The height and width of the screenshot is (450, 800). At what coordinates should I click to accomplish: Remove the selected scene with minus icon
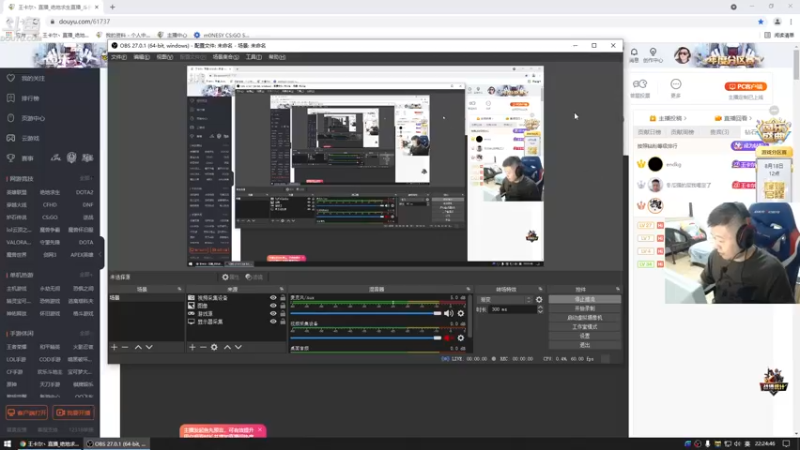pyautogui.click(x=125, y=347)
